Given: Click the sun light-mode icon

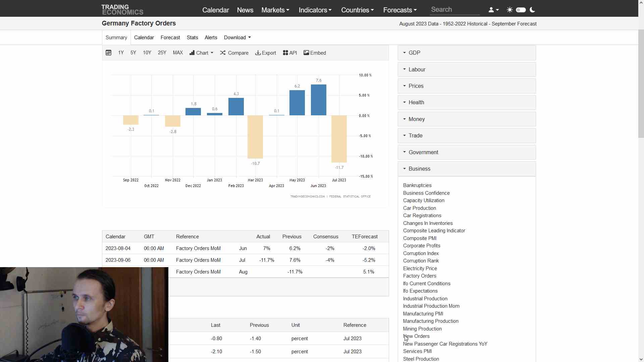Looking at the screenshot, I should pyautogui.click(x=509, y=10).
